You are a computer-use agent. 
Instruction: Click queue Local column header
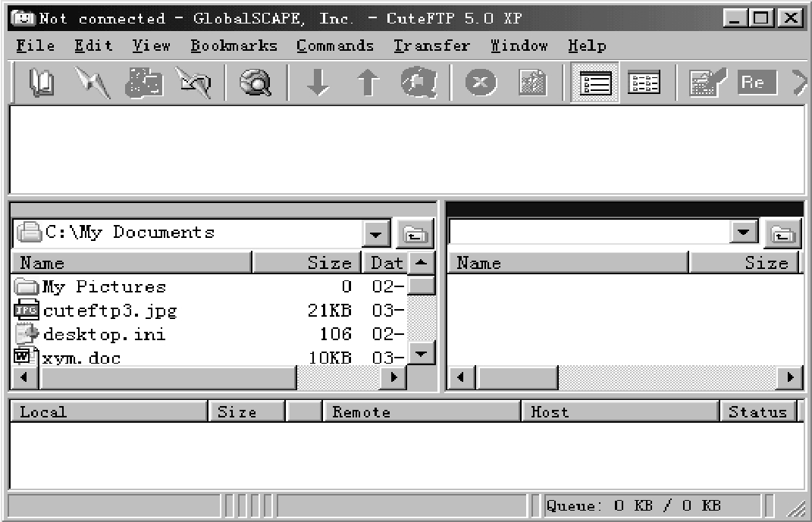(108, 412)
